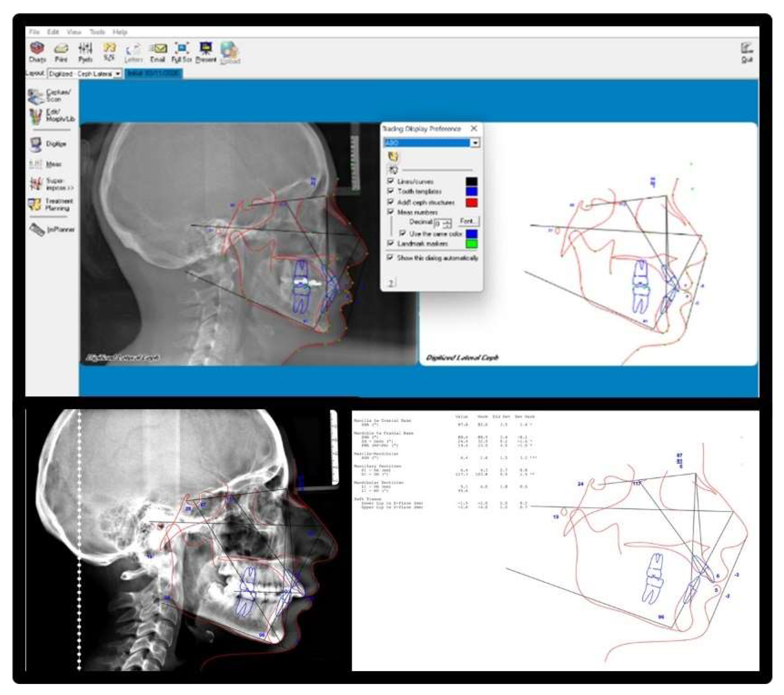This screenshot has height=695, width=784.
Task: Open the Treatment Planning sidebar tool
Action: pyautogui.click(x=50, y=204)
